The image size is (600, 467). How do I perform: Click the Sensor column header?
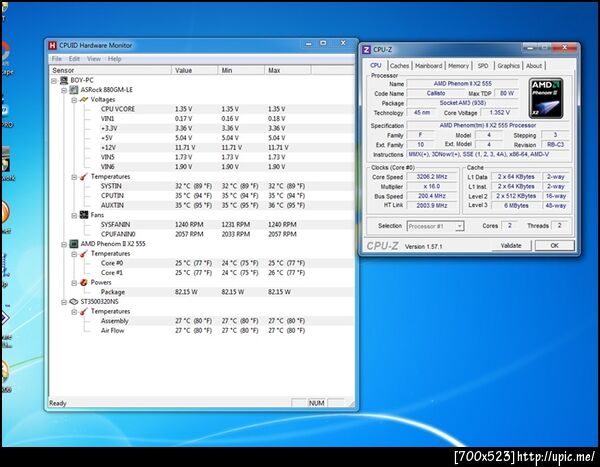click(x=110, y=70)
